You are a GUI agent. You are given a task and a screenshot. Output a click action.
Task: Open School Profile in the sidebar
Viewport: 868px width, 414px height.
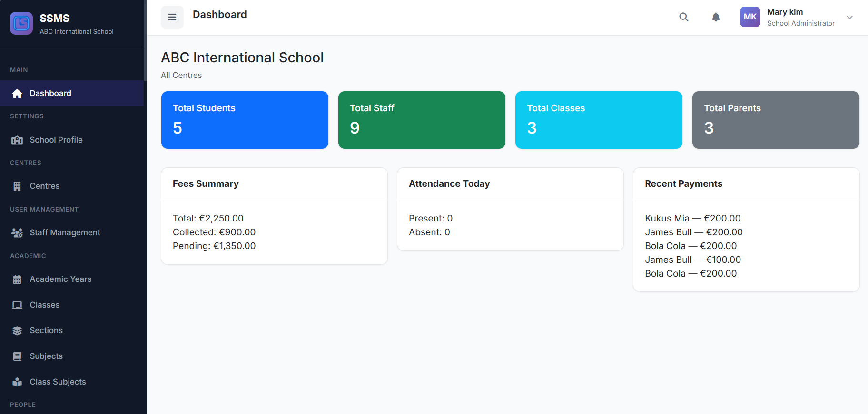56,140
